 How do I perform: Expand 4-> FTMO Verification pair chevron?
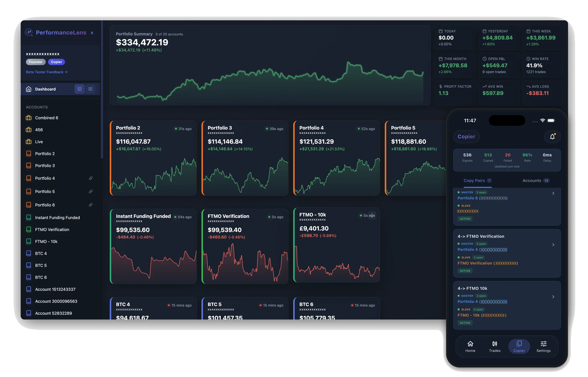pyautogui.click(x=553, y=245)
